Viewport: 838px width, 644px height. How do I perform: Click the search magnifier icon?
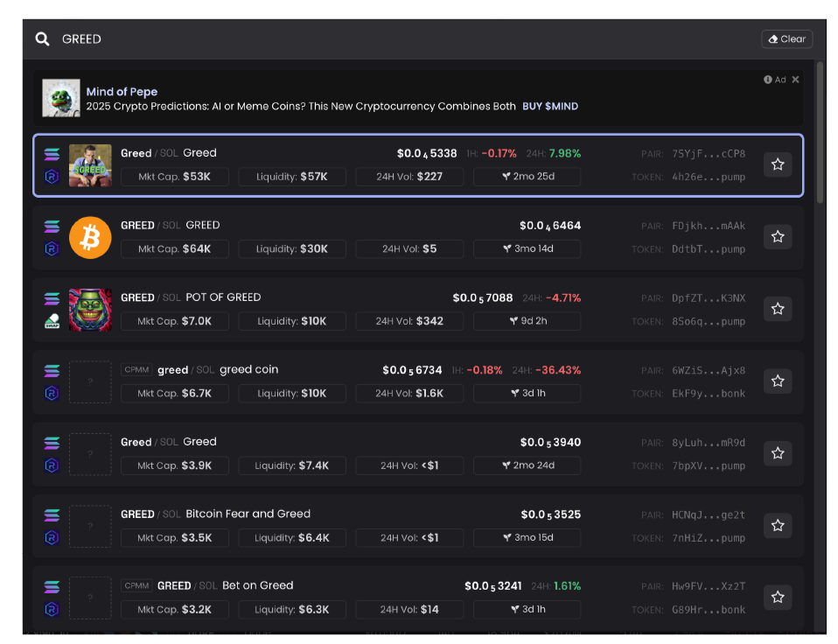coord(41,38)
